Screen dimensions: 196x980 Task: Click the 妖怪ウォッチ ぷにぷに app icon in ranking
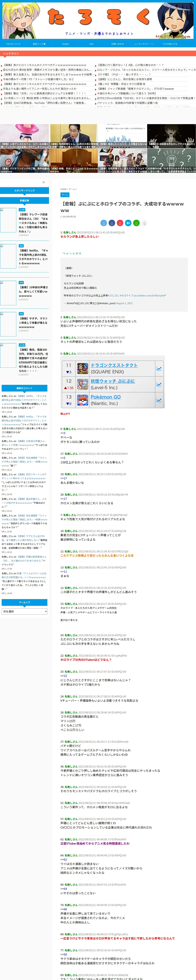[x=83, y=384]
